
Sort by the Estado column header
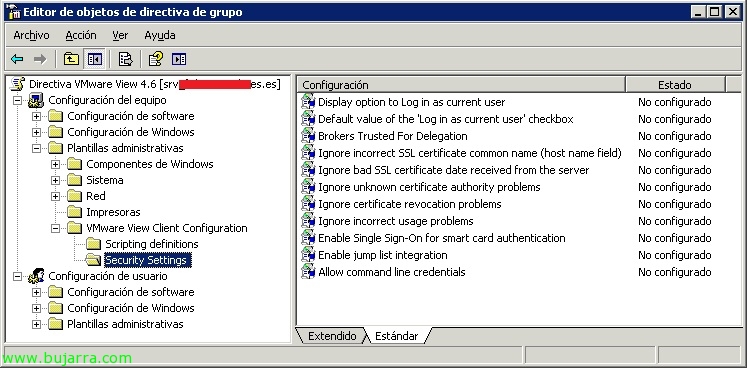(675, 85)
